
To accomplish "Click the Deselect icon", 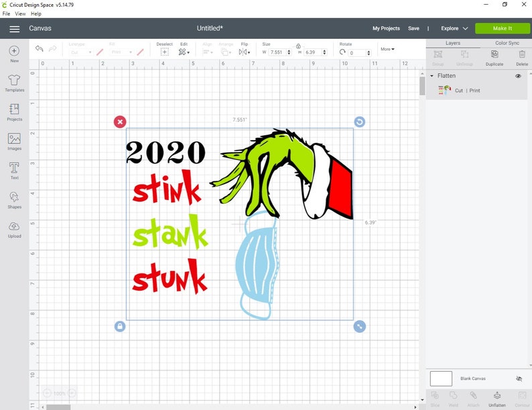I will (x=165, y=52).
